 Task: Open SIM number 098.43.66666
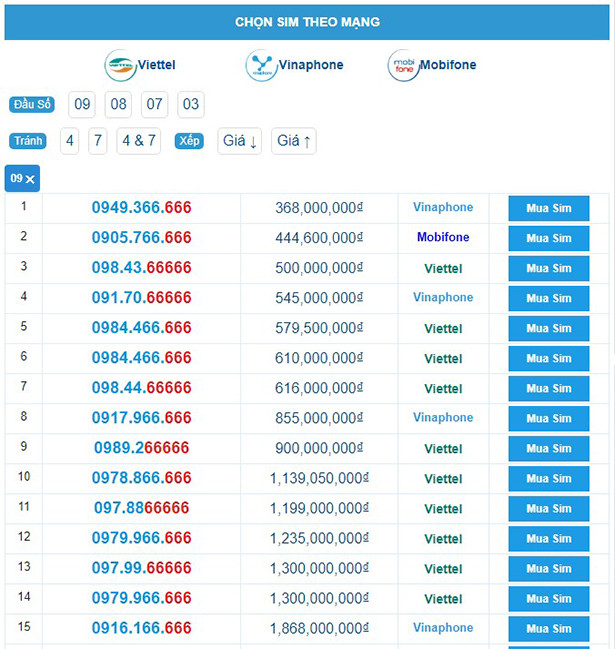coord(142,268)
